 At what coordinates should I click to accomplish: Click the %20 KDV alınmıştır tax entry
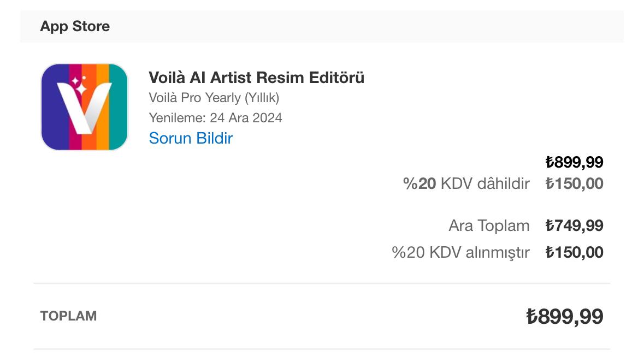coord(461,252)
